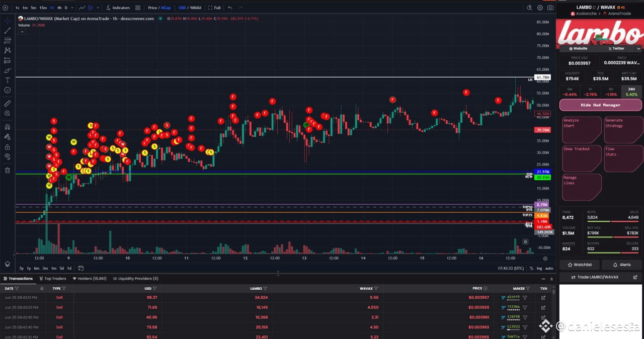Toggle auto scale mode

click(549, 268)
